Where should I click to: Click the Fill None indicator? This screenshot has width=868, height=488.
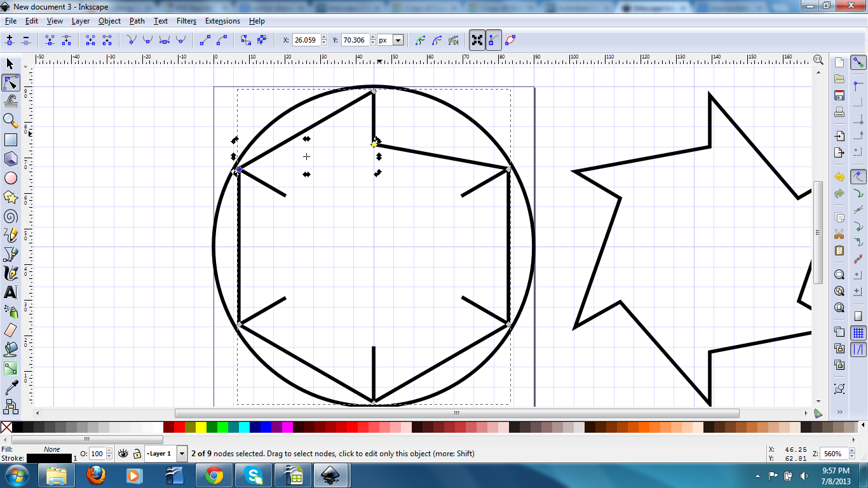(52, 449)
